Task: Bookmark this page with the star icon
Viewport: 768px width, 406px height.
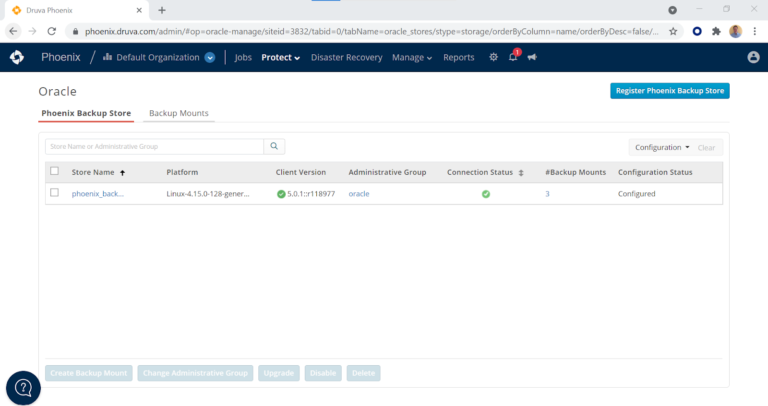Action: 673,31
